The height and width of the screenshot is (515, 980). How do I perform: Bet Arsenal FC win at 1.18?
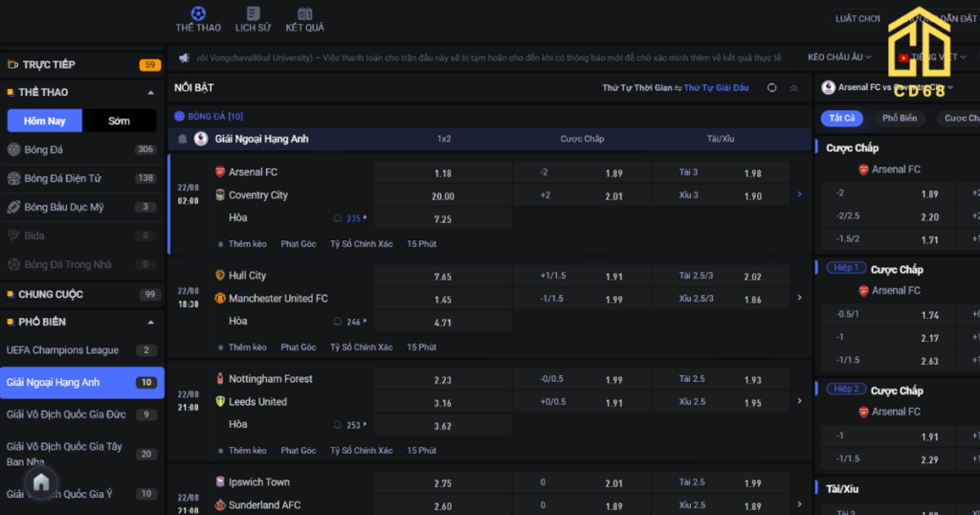(x=443, y=173)
